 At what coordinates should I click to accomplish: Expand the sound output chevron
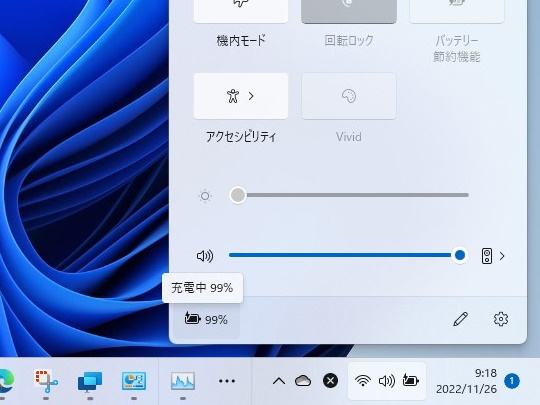(x=502, y=256)
